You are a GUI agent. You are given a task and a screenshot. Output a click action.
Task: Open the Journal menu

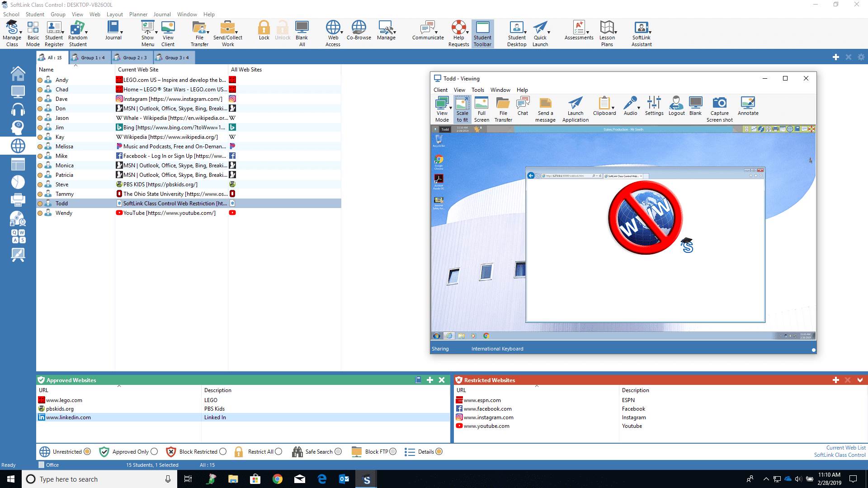point(162,14)
